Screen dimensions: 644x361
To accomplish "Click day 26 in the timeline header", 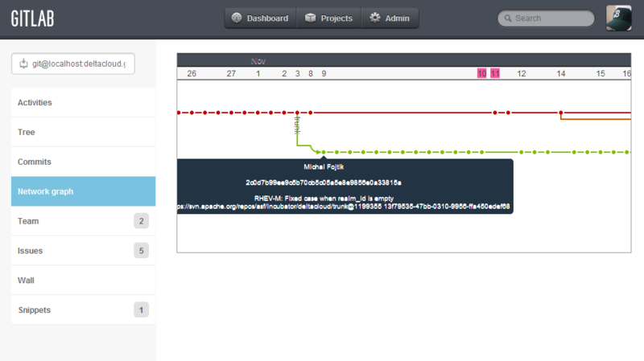I will pos(192,73).
